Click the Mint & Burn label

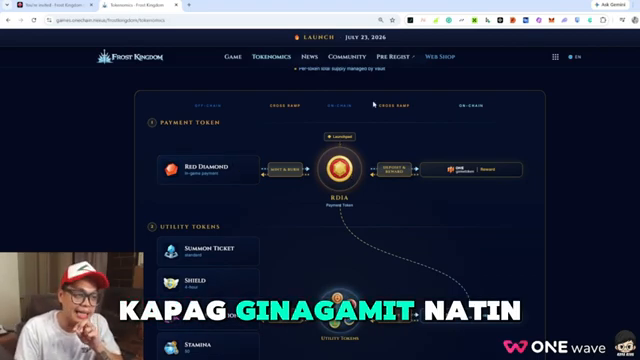coord(285,169)
